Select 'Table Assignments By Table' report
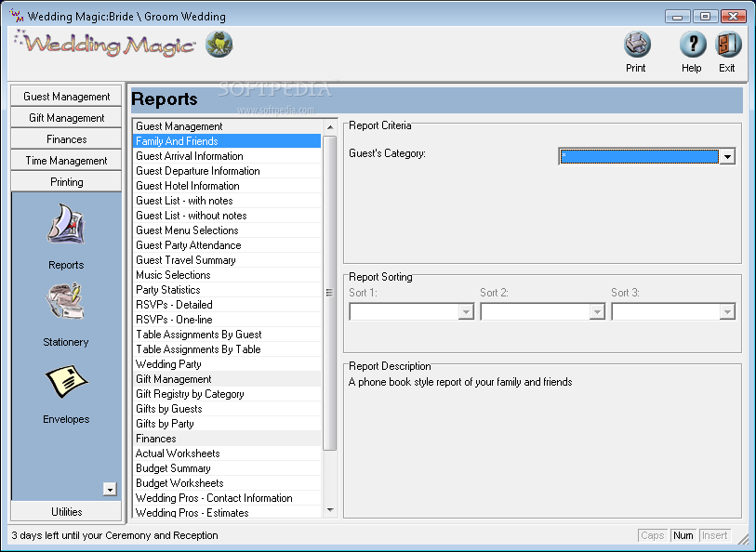Screen dimensions: 756x552 tap(227, 349)
